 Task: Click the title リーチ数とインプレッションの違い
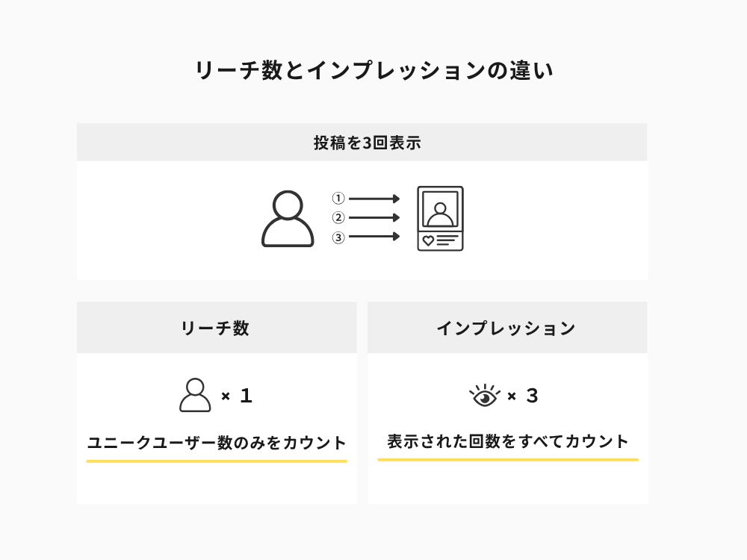[374, 70]
